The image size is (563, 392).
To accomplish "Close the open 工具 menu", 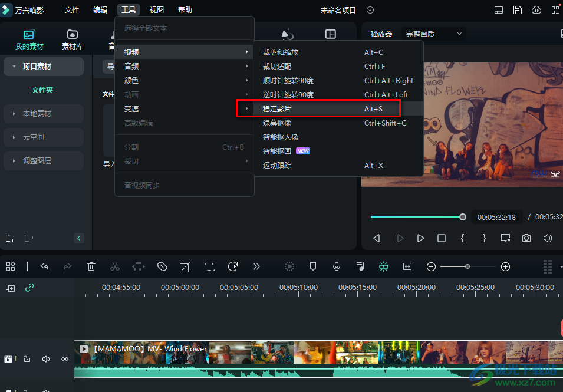I will tap(128, 9).
